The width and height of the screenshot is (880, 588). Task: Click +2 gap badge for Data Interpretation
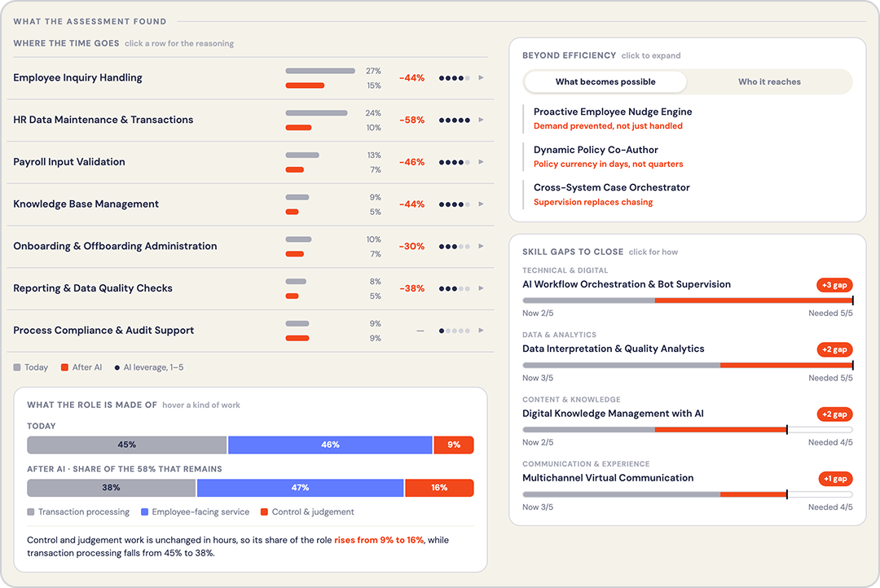(x=834, y=349)
